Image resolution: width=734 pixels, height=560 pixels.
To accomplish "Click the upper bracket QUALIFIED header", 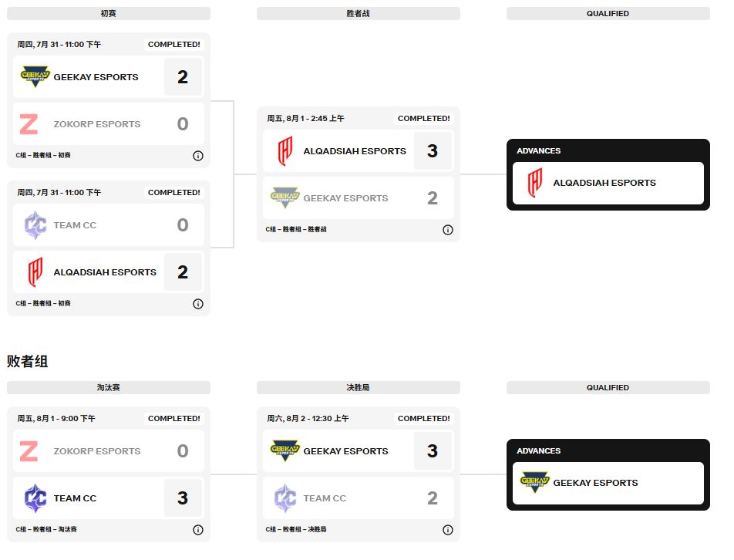I will [608, 14].
